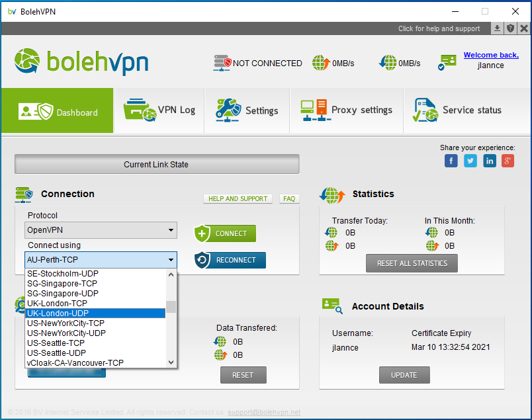Open the Dashboard tab
The width and height of the screenshot is (532, 420).
57,110
